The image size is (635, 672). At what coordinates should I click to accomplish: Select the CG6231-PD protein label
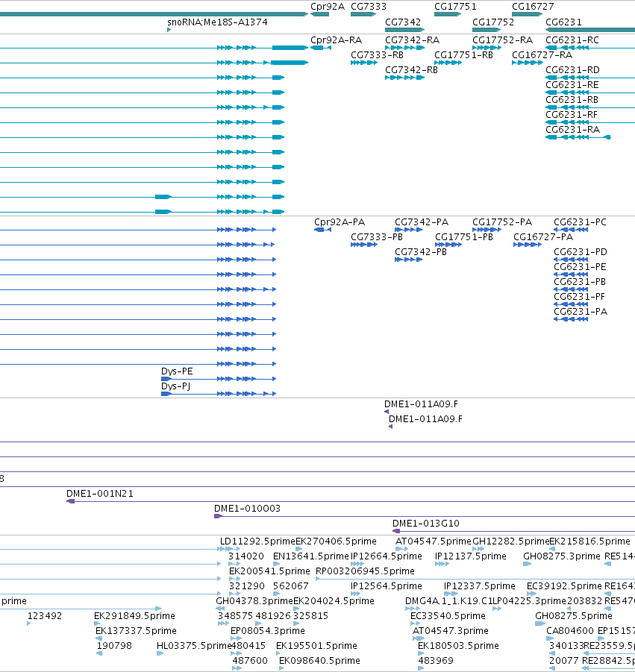580,252
